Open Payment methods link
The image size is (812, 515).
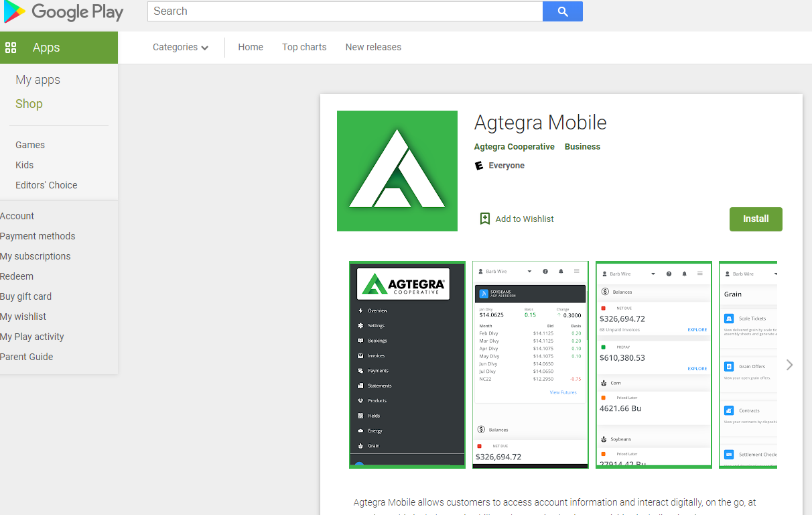pyautogui.click(x=38, y=236)
